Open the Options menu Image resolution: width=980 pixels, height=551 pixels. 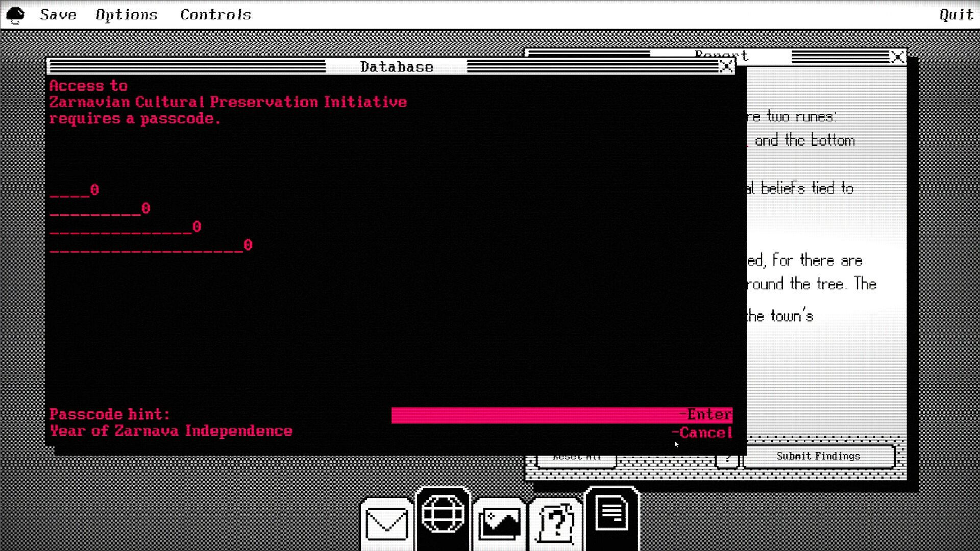tap(127, 15)
